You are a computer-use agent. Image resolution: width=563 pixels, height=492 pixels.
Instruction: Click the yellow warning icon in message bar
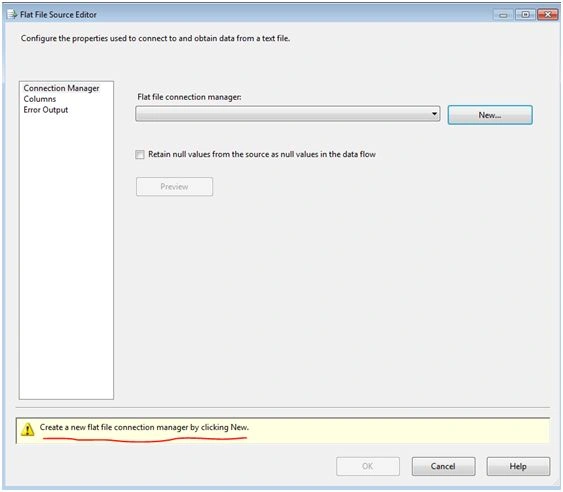coord(27,429)
